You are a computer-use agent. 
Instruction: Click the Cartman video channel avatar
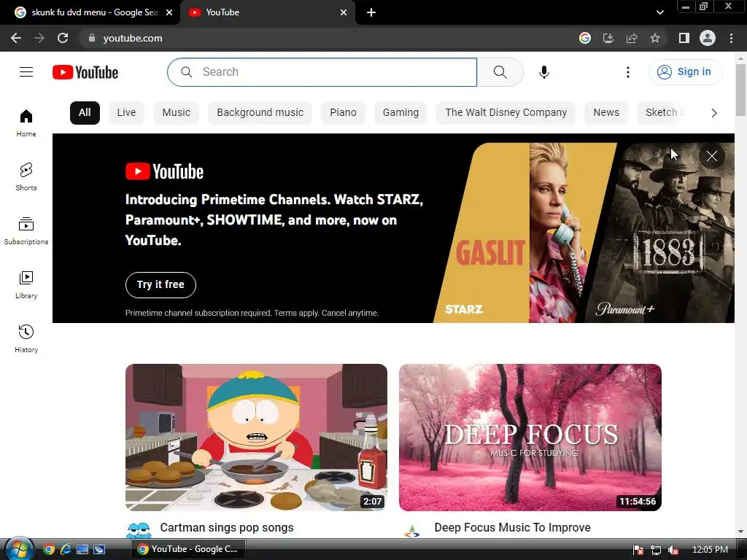(x=139, y=530)
